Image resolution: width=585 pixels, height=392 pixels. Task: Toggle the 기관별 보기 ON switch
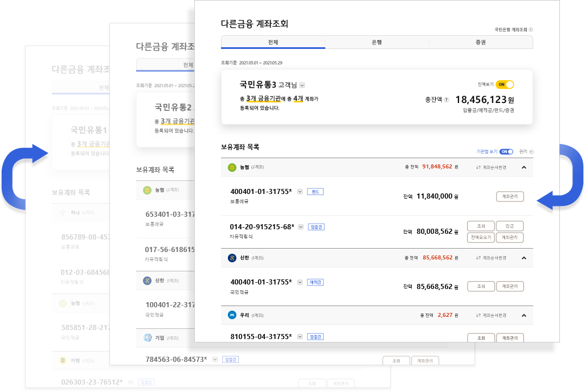tap(506, 152)
